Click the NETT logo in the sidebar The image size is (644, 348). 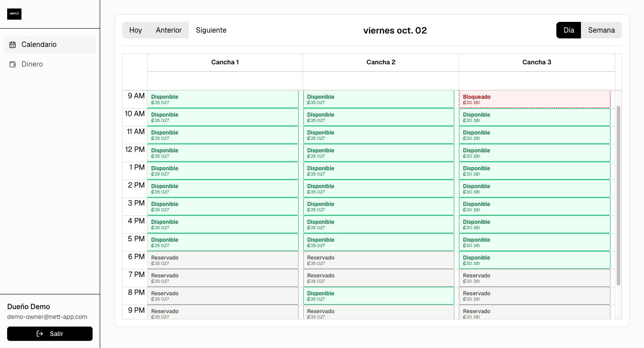click(14, 14)
